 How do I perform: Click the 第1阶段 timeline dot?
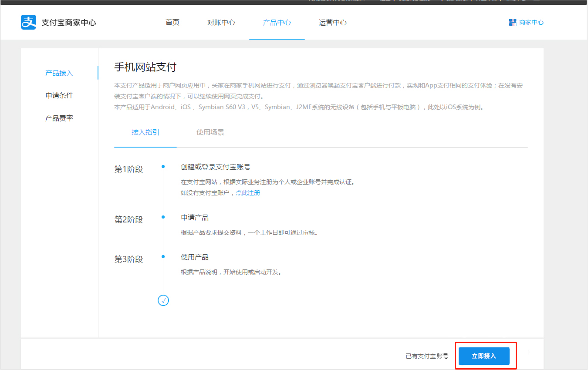coord(163,167)
